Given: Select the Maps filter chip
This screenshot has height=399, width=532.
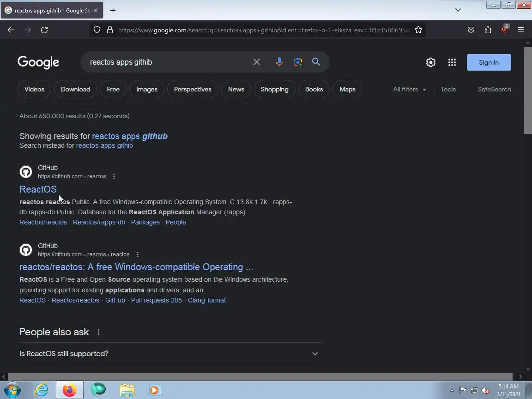Looking at the screenshot, I should (x=347, y=89).
